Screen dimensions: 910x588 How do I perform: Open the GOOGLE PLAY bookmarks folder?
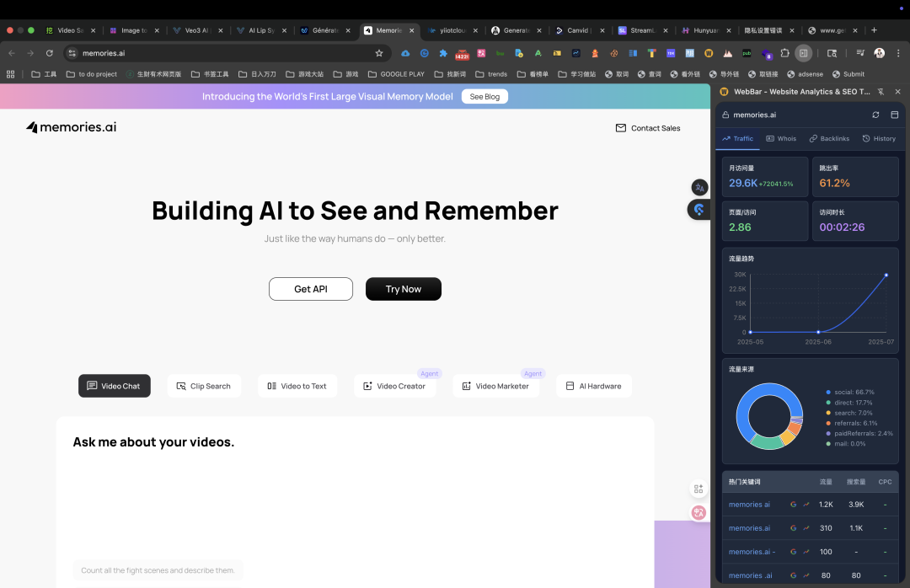tap(396, 74)
